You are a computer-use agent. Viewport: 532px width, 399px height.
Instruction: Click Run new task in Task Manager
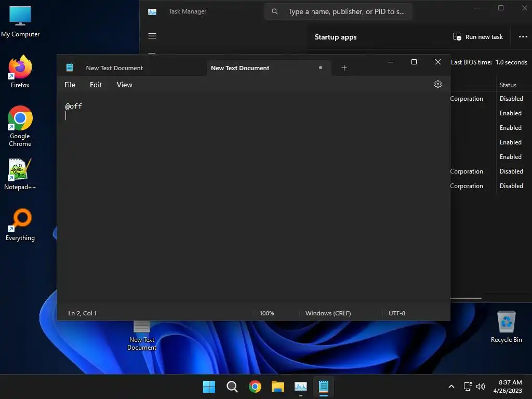coord(478,37)
